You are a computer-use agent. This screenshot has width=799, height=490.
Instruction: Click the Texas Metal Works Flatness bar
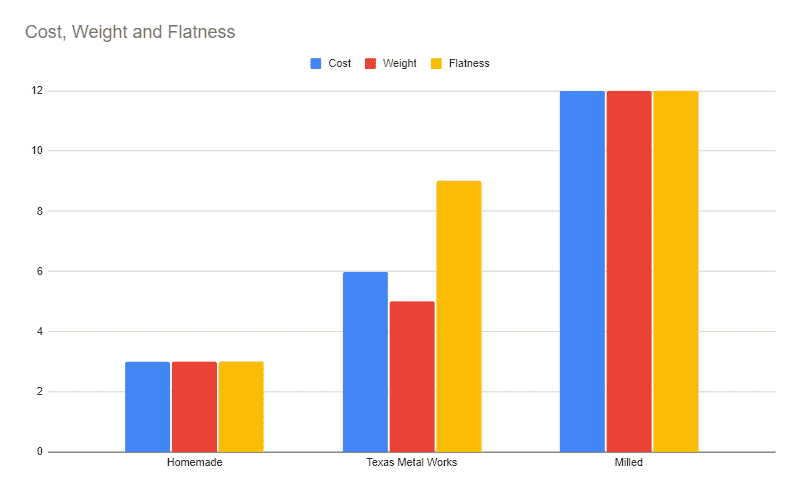[x=459, y=316]
